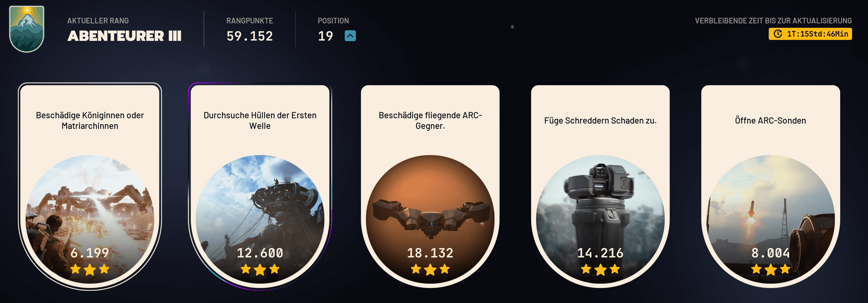Open the Beschädige Königinnen oder Matriarchinnen card
This screenshot has height=303, width=868.
tap(90, 186)
